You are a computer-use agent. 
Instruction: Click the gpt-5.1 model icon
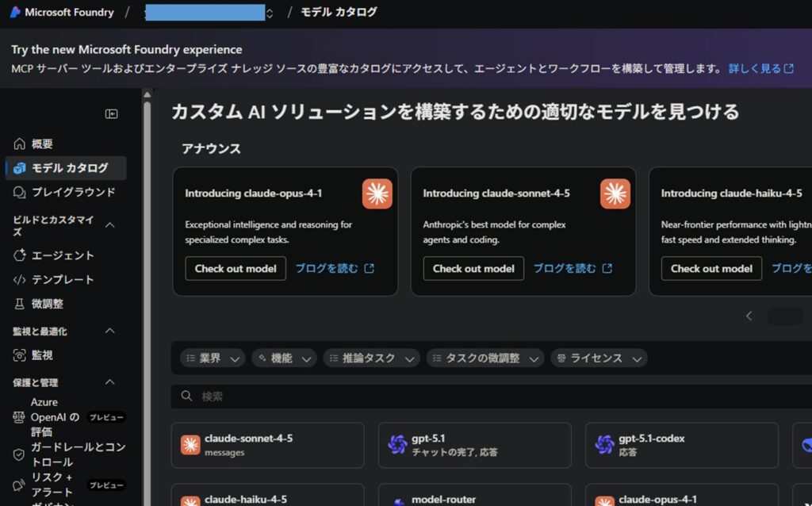tap(397, 445)
